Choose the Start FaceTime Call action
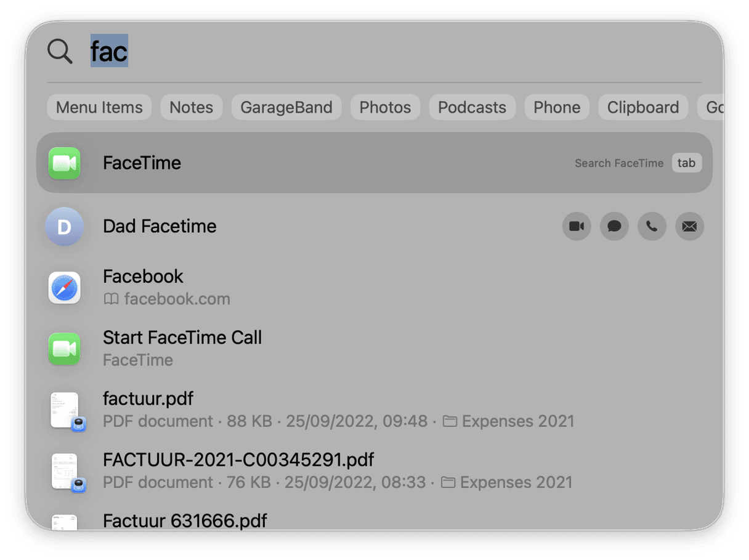Viewport: 749px width, 560px height. coord(374,349)
